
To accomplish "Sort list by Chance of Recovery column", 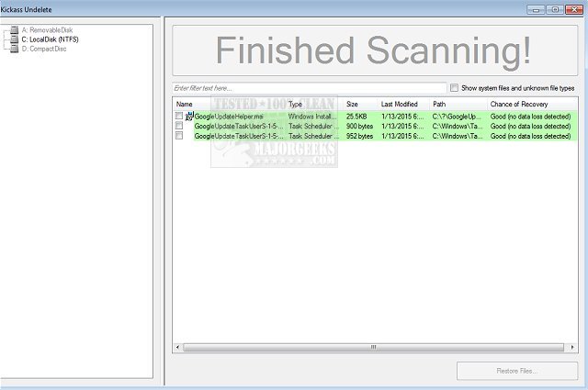I will 519,104.
